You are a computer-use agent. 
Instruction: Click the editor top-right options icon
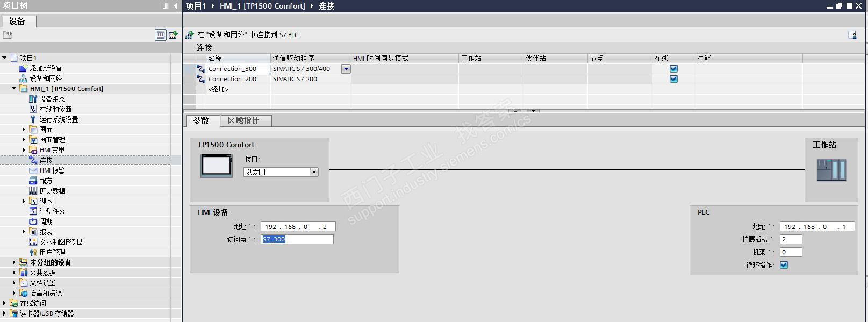pos(852,35)
